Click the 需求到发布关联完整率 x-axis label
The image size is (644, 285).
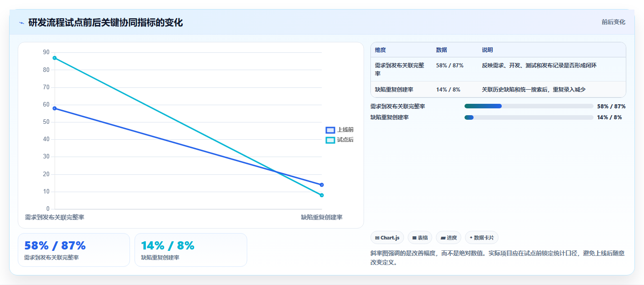[x=55, y=218]
